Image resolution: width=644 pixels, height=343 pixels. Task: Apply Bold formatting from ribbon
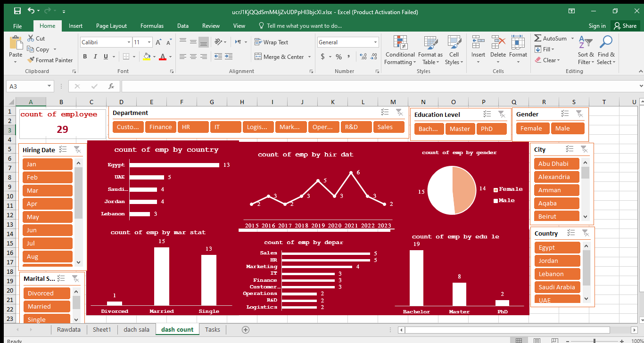(85, 57)
